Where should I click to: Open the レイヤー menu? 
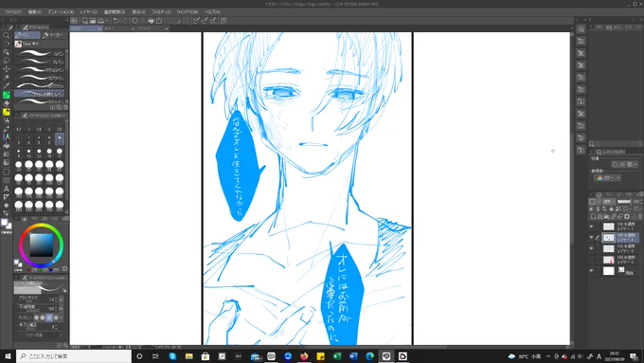89,12
